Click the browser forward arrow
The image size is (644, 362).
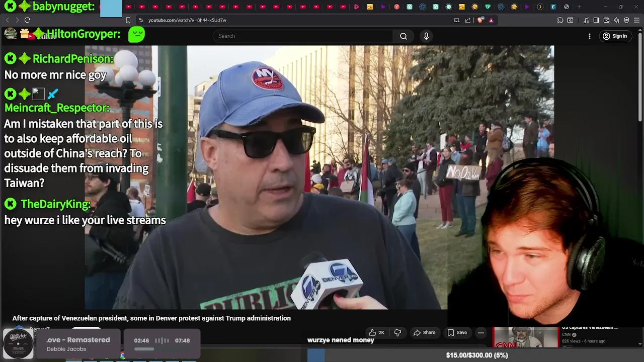point(17,20)
